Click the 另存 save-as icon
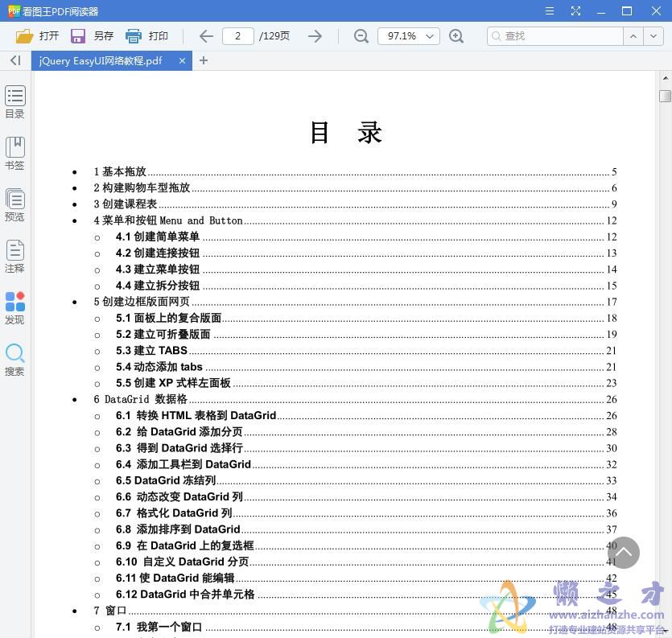 coord(77,35)
